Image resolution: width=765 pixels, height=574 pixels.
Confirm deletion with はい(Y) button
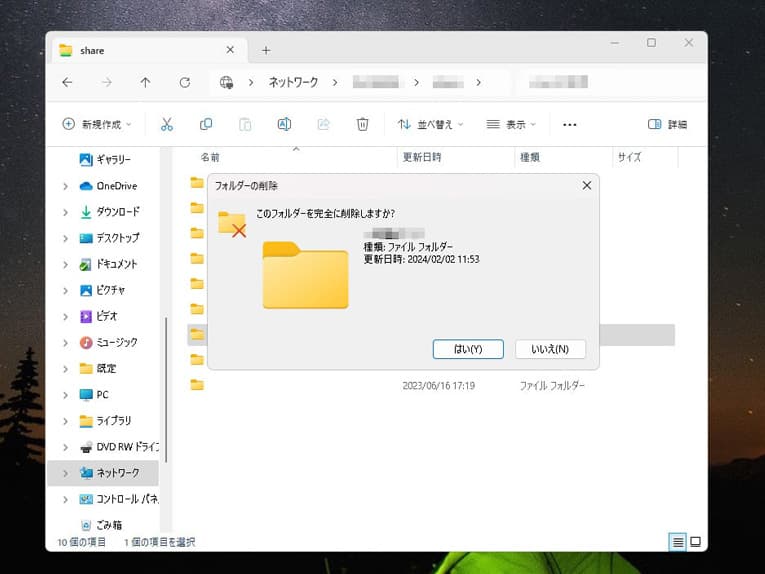coord(468,349)
